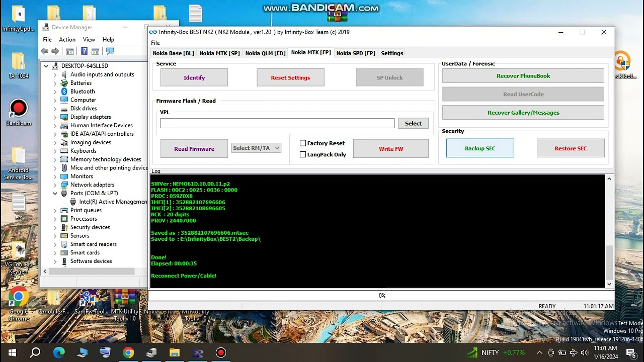The image size is (644, 362).
Task: Open the notification center icon in system tray
Action: click(x=631, y=352)
